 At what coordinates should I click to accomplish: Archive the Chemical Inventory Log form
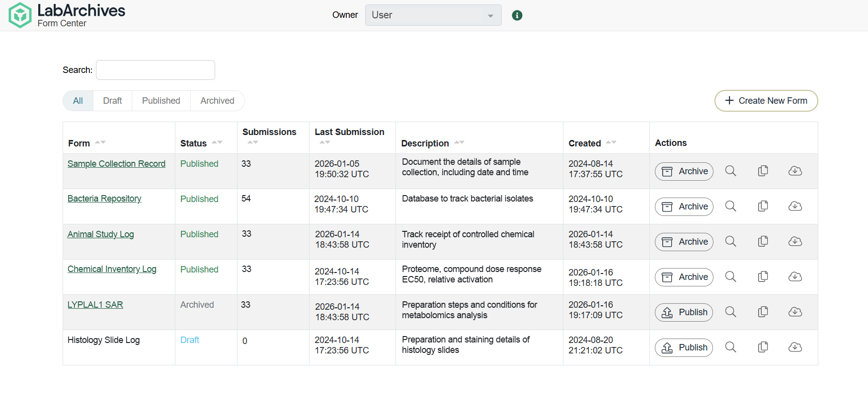coord(684,277)
